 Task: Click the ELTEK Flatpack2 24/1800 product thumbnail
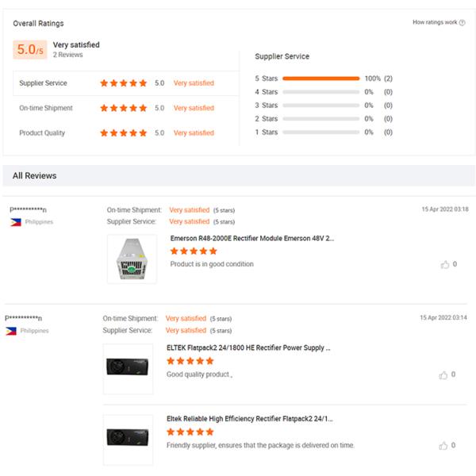click(128, 367)
